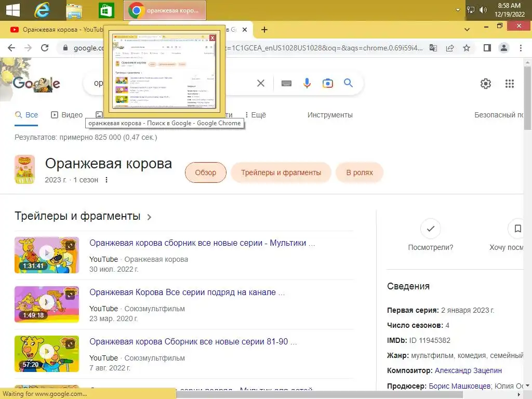Select the Chrome taskbar button
This screenshot has width=532, height=399.
tap(165, 10)
